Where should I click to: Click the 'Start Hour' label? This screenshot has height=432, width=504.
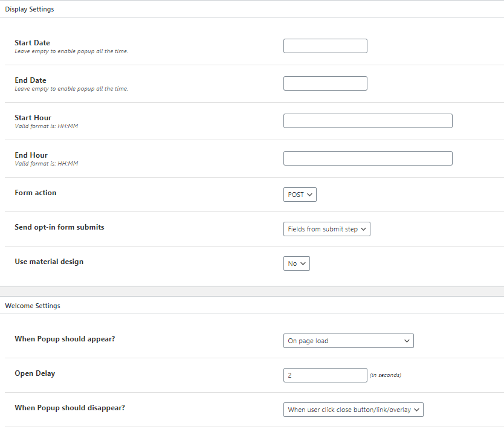(33, 118)
